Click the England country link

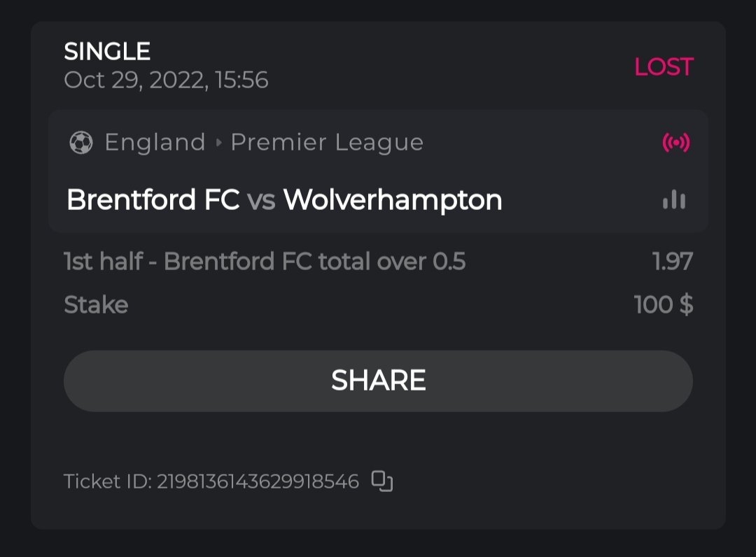click(x=155, y=143)
